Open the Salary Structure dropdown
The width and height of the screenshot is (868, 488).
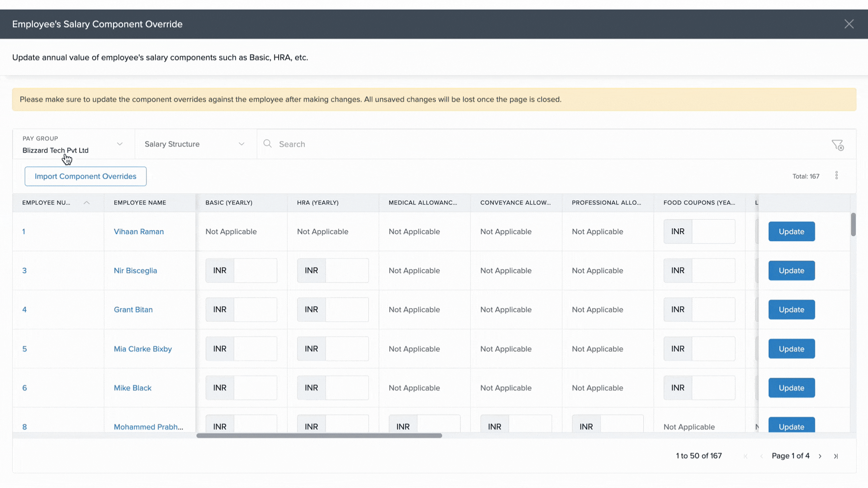tap(241, 144)
